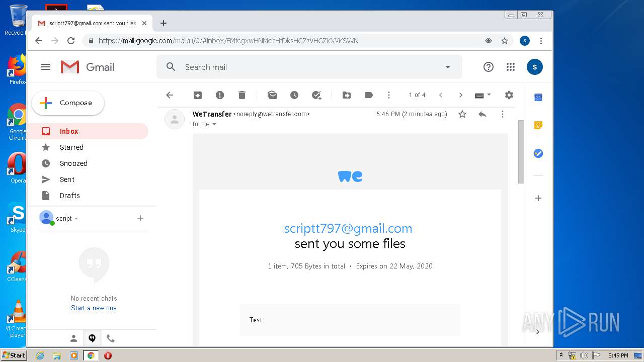Screen dimensions: 644x362
Task: Open the Opera taskbar icon
Action: [108, 355]
